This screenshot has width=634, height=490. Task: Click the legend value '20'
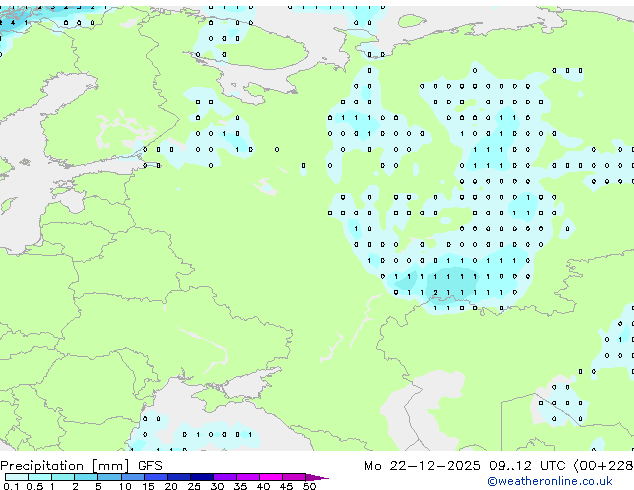171,486
